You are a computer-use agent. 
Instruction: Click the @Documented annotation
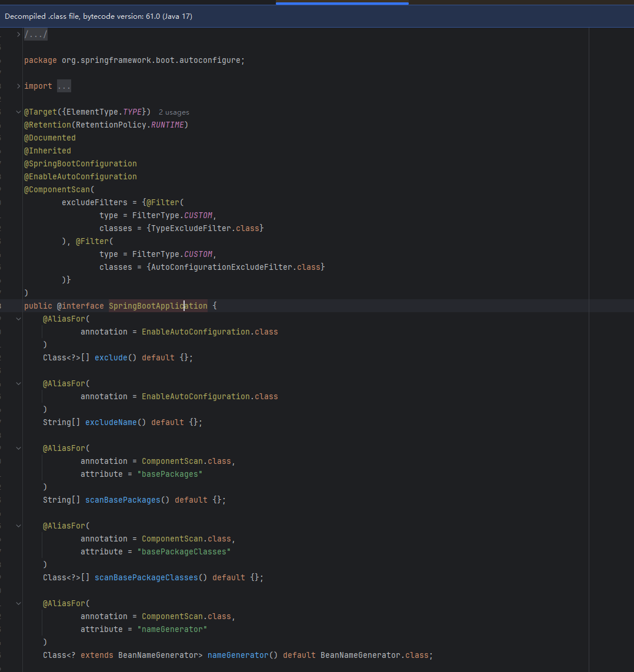coord(50,138)
